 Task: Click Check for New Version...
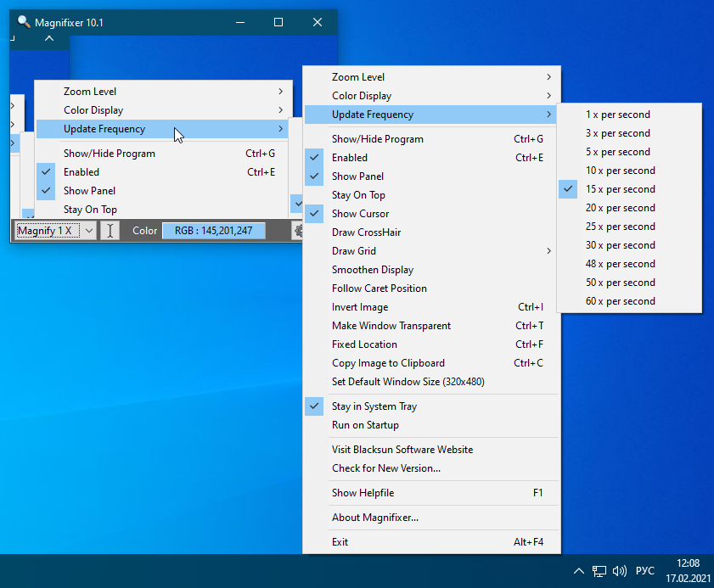(431, 468)
